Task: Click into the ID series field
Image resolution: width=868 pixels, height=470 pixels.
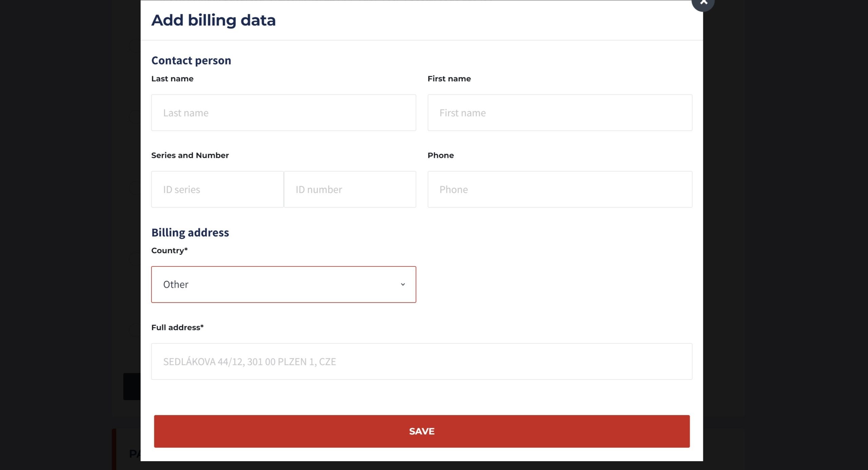Action: pos(217,189)
